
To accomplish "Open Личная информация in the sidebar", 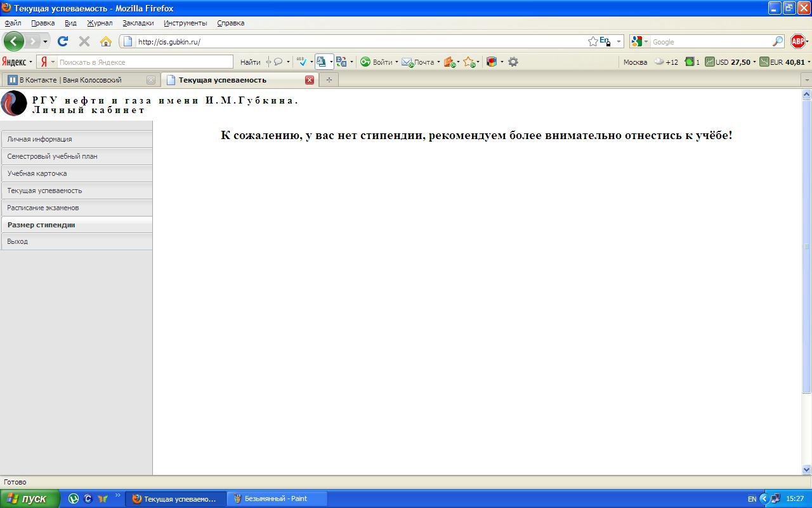I will coord(39,139).
